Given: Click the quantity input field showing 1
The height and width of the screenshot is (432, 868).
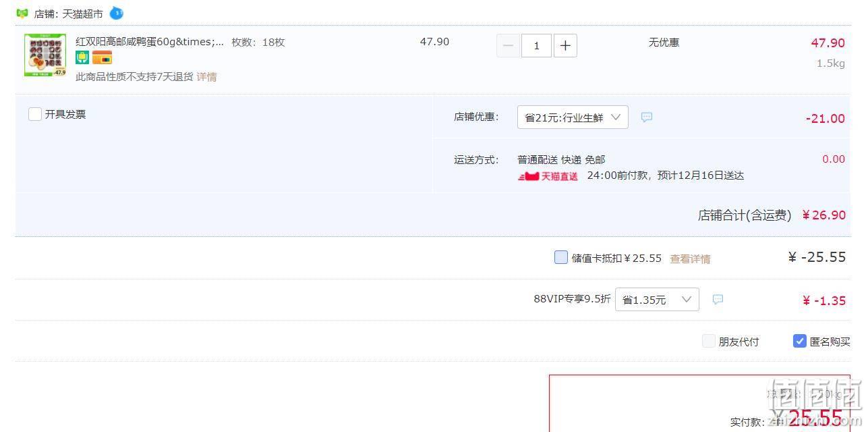Looking at the screenshot, I should click(537, 45).
